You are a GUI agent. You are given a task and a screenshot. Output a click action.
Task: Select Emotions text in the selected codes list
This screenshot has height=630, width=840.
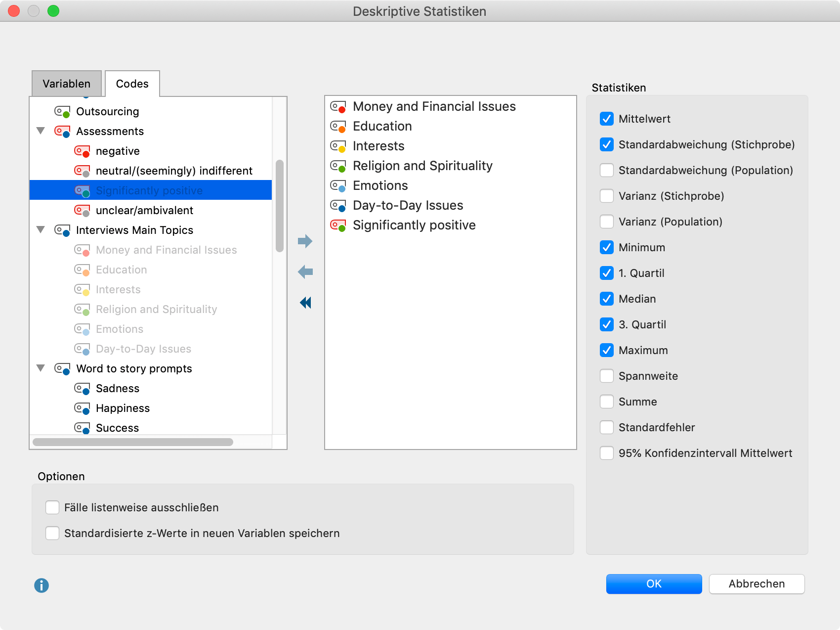(x=380, y=185)
